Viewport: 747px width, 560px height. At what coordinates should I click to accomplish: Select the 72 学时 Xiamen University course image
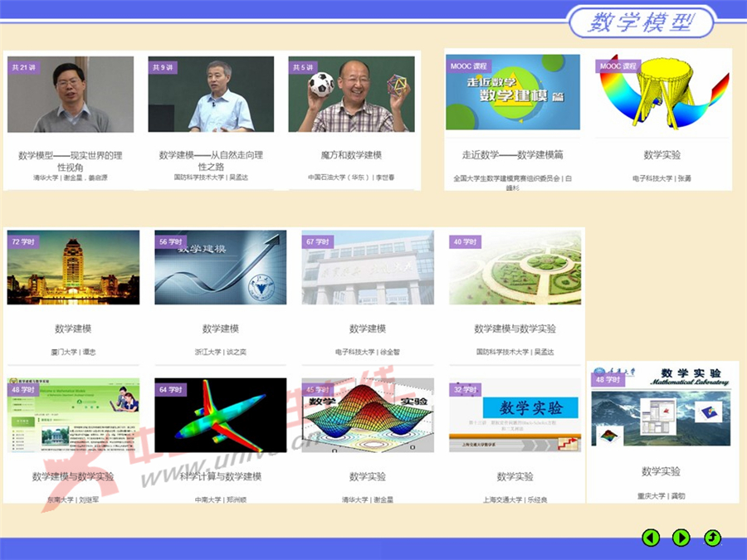73,267
